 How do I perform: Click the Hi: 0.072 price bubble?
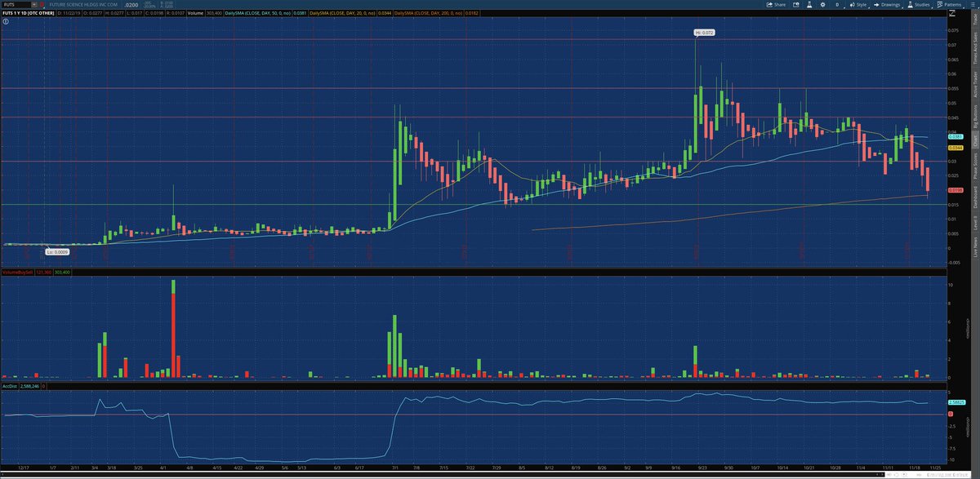[705, 32]
